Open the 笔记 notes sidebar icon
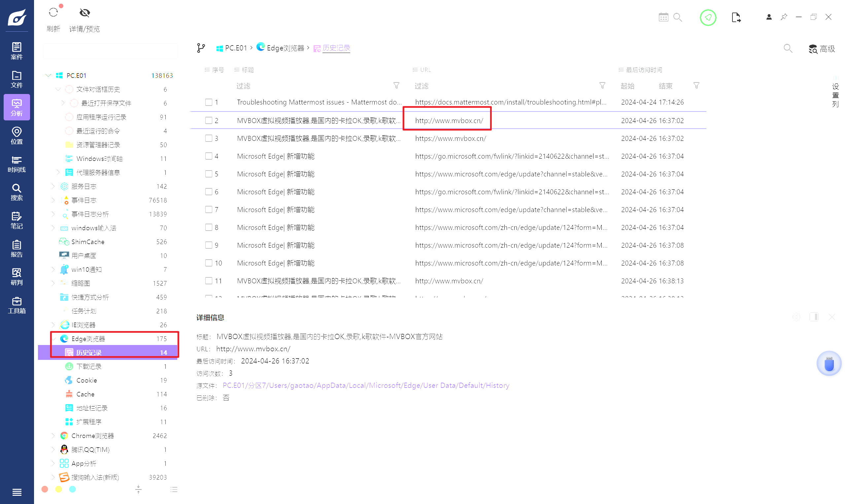 click(17, 220)
